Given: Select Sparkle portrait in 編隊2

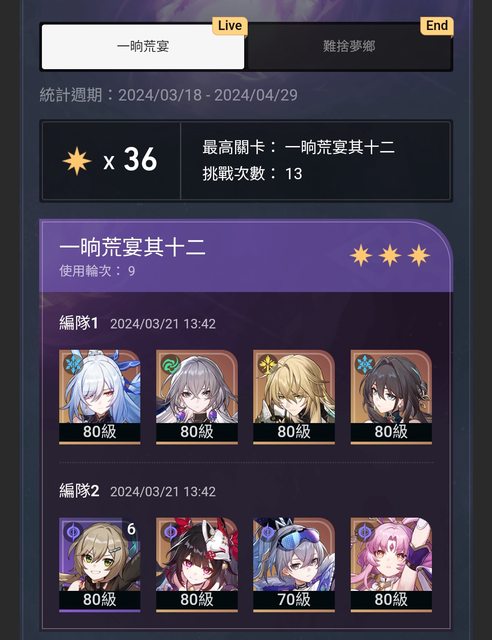Looking at the screenshot, I should tap(197, 565).
